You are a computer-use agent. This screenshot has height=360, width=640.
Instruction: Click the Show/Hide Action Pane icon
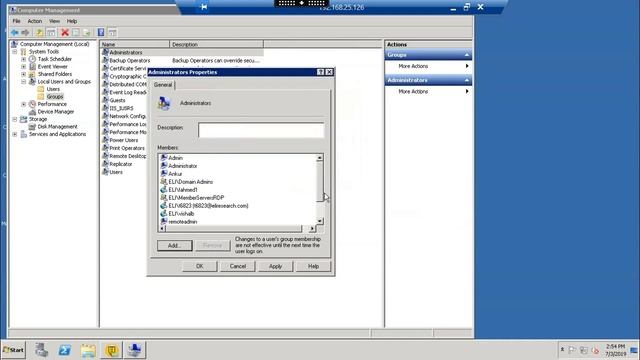112,32
